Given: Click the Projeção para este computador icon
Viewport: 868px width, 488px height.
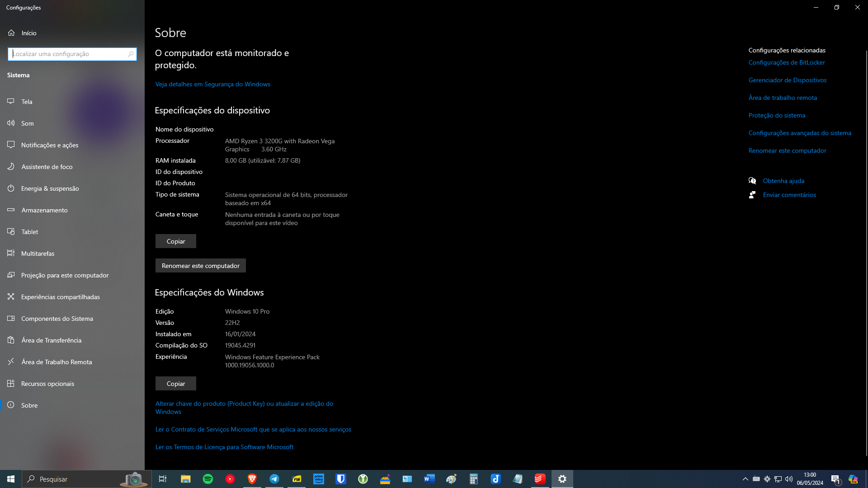Looking at the screenshot, I should coord(11,275).
